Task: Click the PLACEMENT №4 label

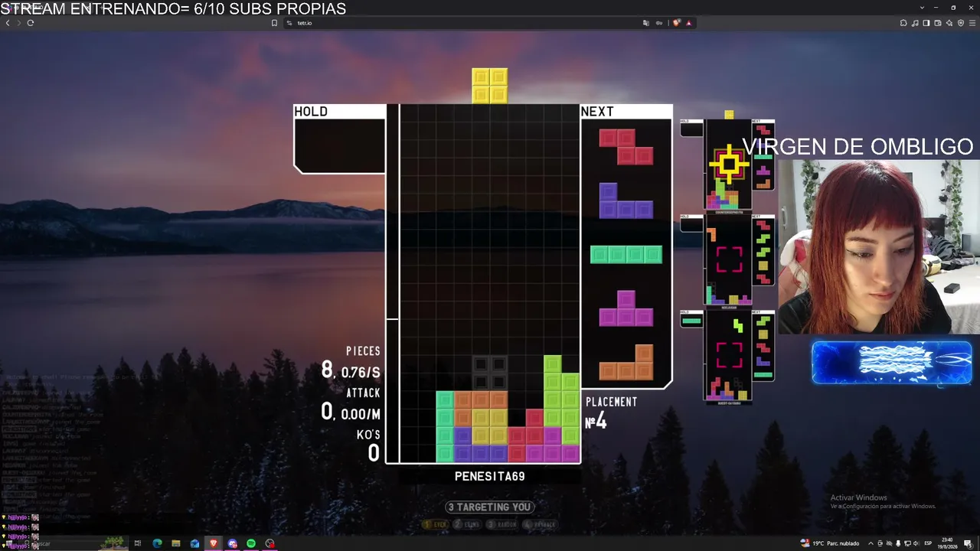Action: pos(611,412)
